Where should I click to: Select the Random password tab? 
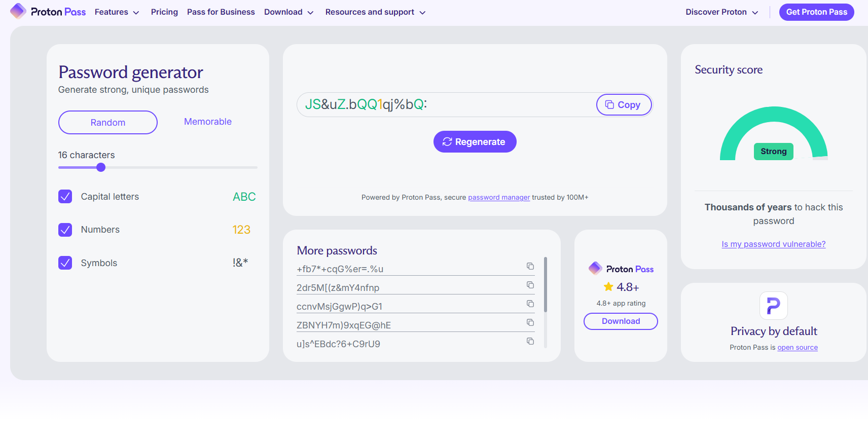click(108, 122)
